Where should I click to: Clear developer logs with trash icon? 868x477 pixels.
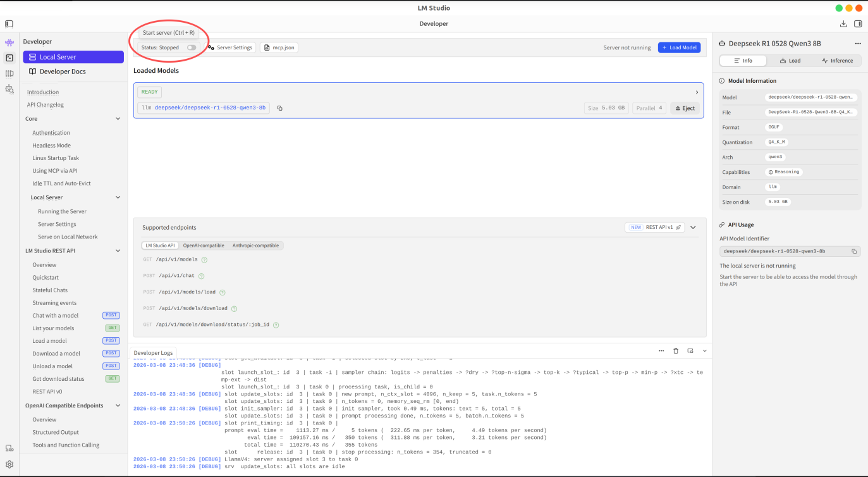tap(676, 350)
